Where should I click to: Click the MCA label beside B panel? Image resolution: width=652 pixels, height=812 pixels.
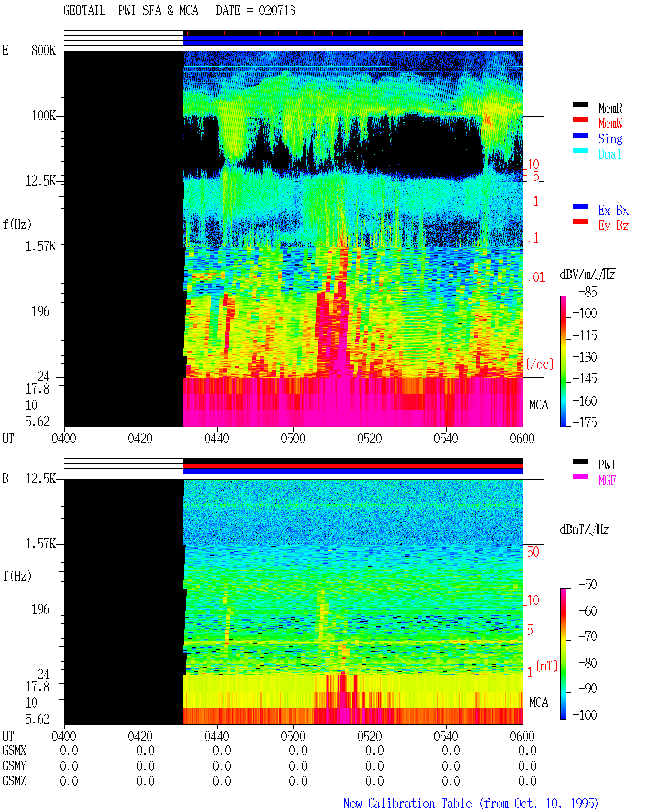coord(538,702)
